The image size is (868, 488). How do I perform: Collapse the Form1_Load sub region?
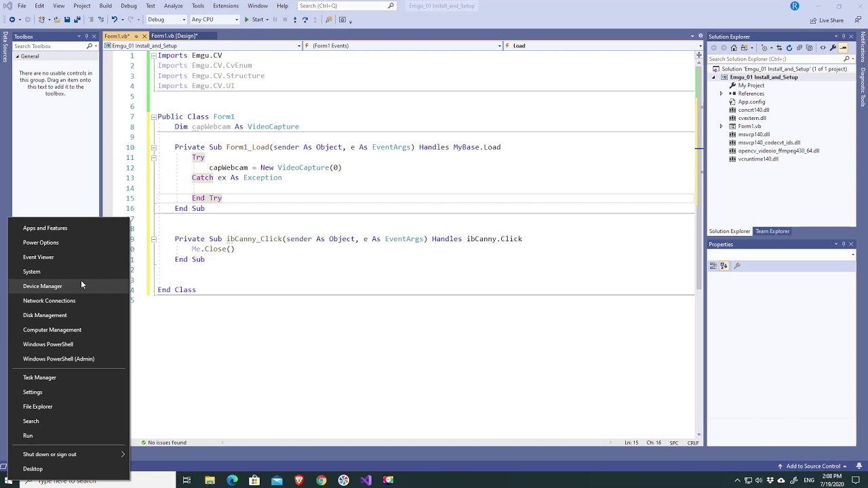[x=154, y=147]
